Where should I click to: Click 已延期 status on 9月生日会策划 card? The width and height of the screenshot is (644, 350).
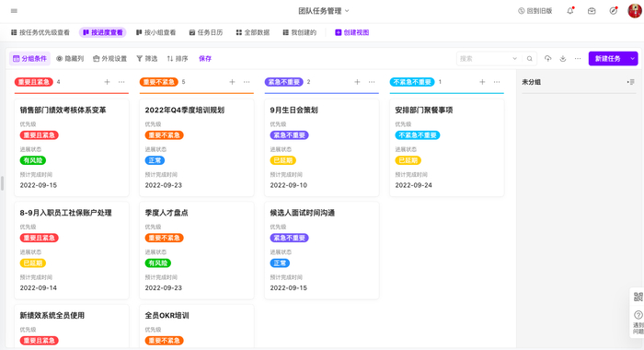coord(283,160)
